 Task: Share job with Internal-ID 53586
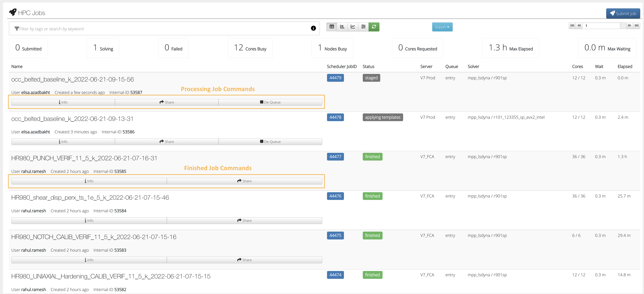(167, 142)
